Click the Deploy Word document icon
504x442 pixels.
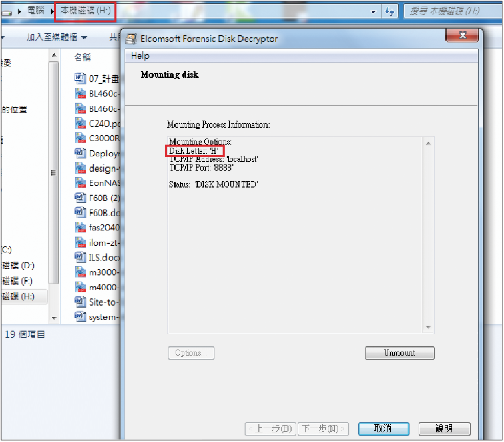coord(80,153)
